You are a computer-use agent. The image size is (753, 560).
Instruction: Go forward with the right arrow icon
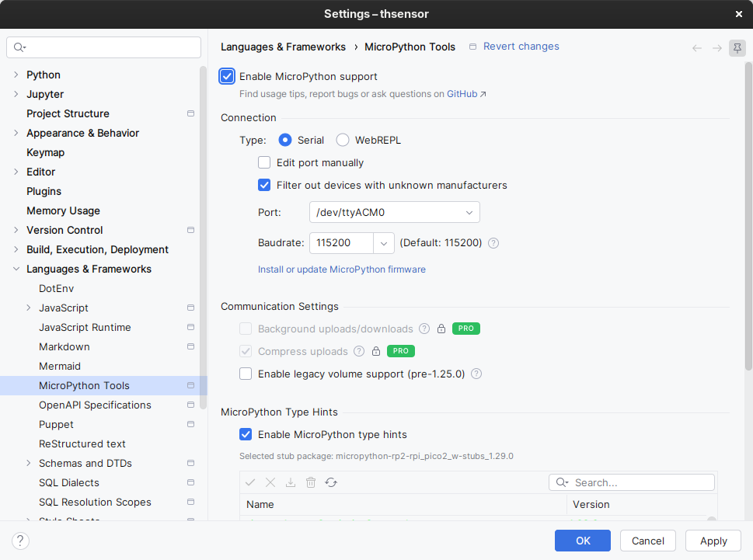point(717,48)
